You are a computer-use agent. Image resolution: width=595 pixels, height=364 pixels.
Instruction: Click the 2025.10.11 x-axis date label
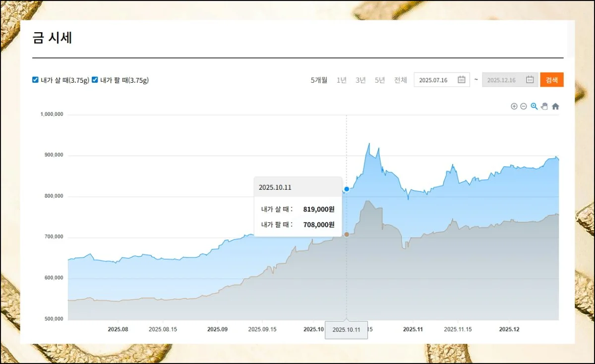click(346, 330)
